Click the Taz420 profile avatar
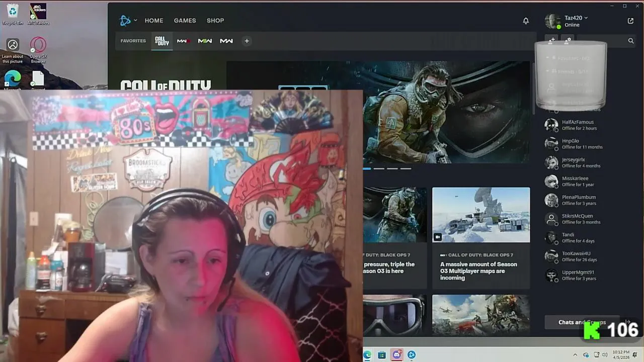 (552, 21)
